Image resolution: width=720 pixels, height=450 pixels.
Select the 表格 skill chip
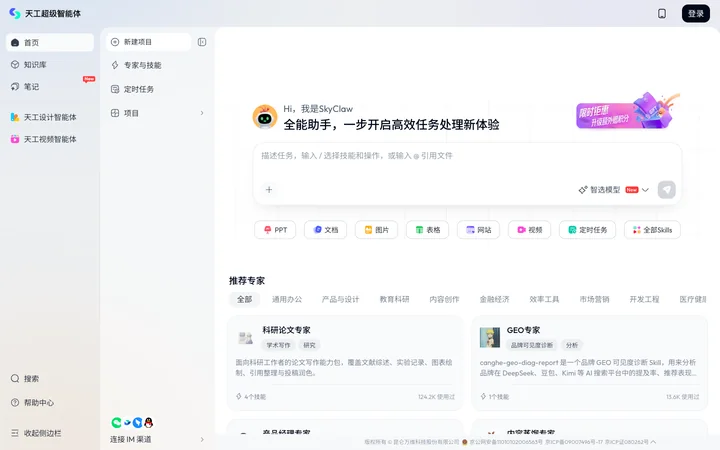[x=428, y=230]
